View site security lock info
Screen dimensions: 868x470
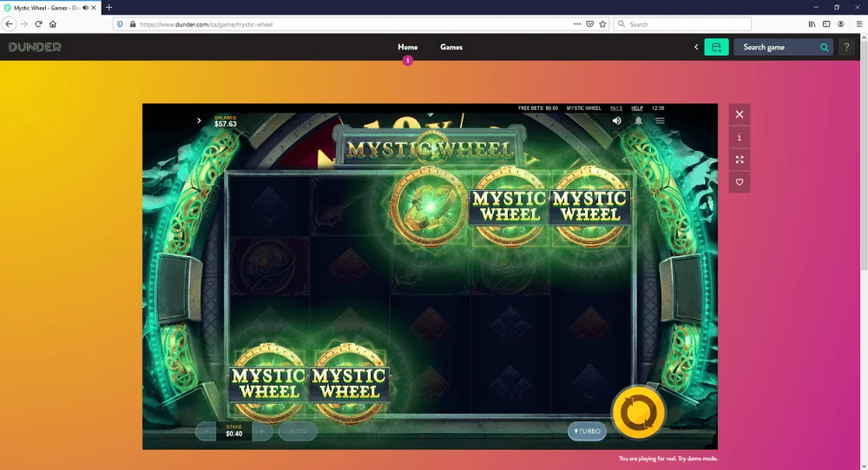tap(132, 24)
